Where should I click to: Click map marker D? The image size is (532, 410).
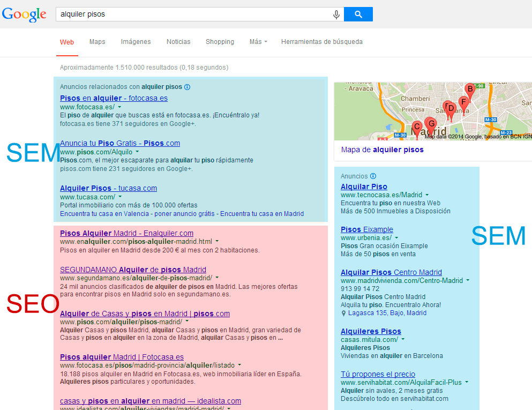(x=451, y=110)
